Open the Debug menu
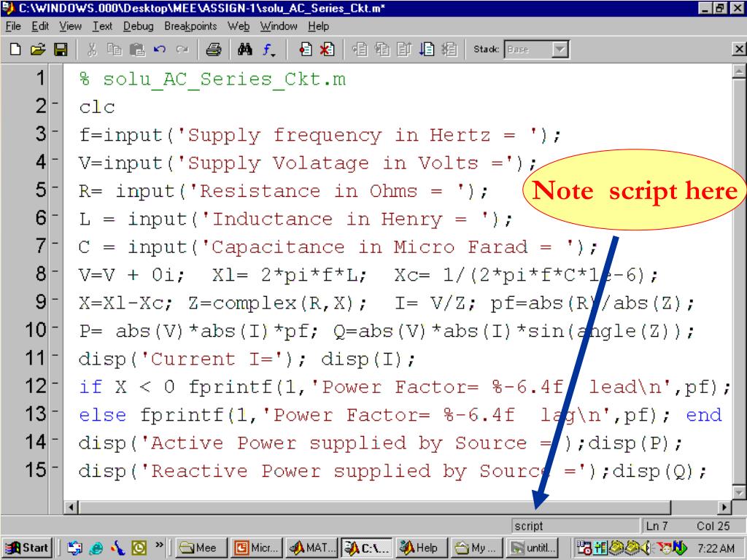The height and width of the screenshot is (560, 747). click(x=138, y=27)
